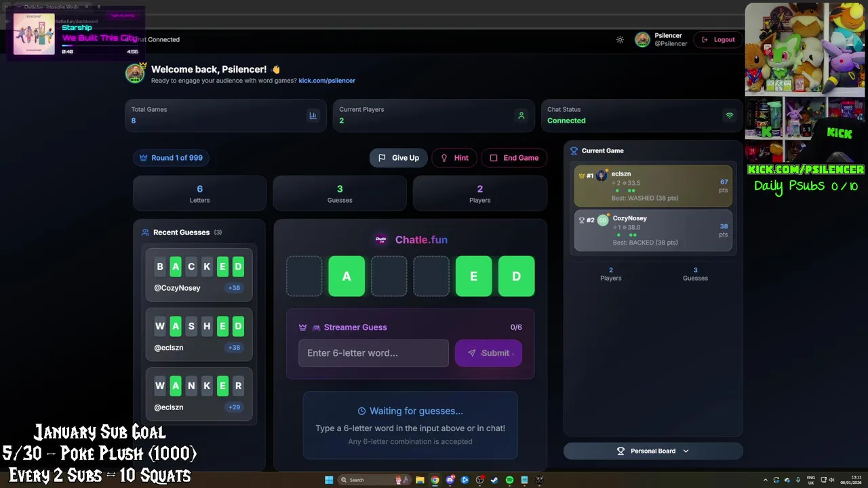The width and height of the screenshot is (868, 488).
Task: Open Discord from the taskbar
Action: click(450, 480)
